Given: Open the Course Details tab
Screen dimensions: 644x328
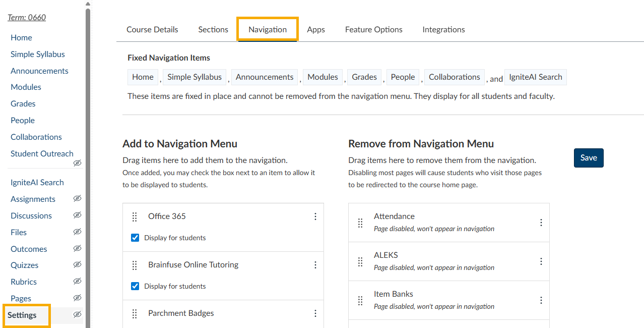Looking at the screenshot, I should 152,29.
